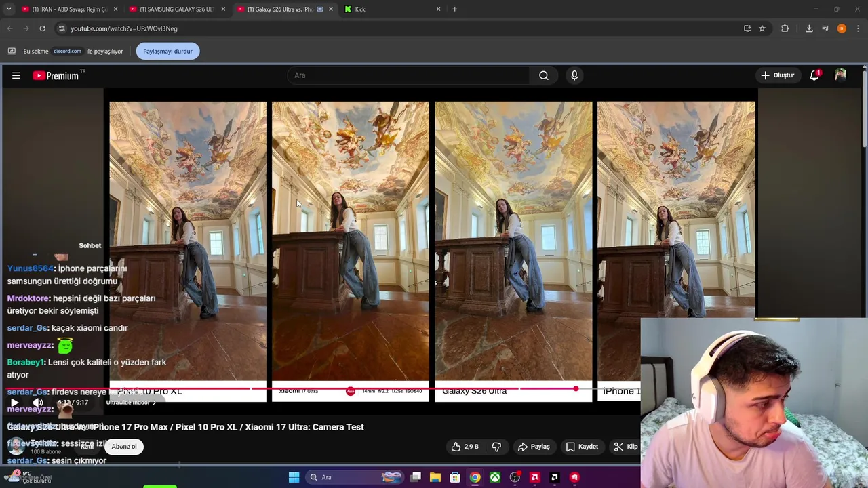Image resolution: width=868 pixels, height=488 pixels.
Task: Click the red video progress scrubber
Action: point(576,388)
